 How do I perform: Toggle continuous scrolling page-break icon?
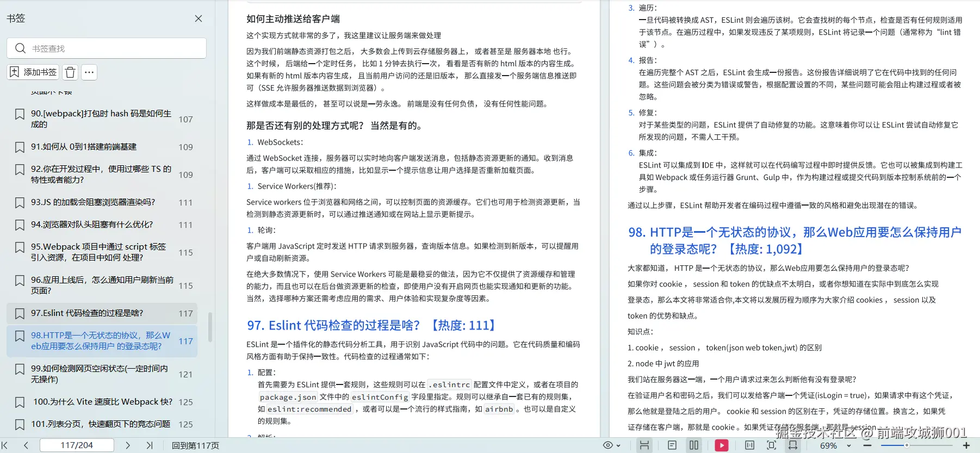point(644,445)
